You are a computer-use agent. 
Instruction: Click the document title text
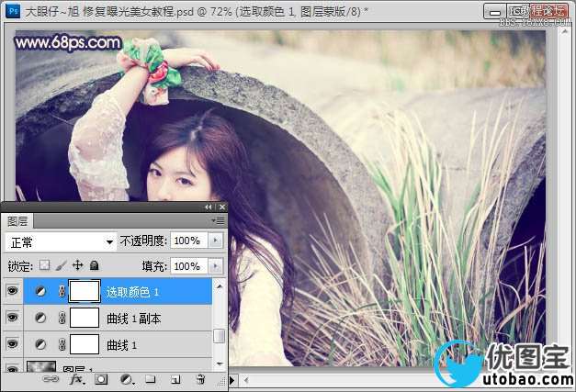(197, 11)
